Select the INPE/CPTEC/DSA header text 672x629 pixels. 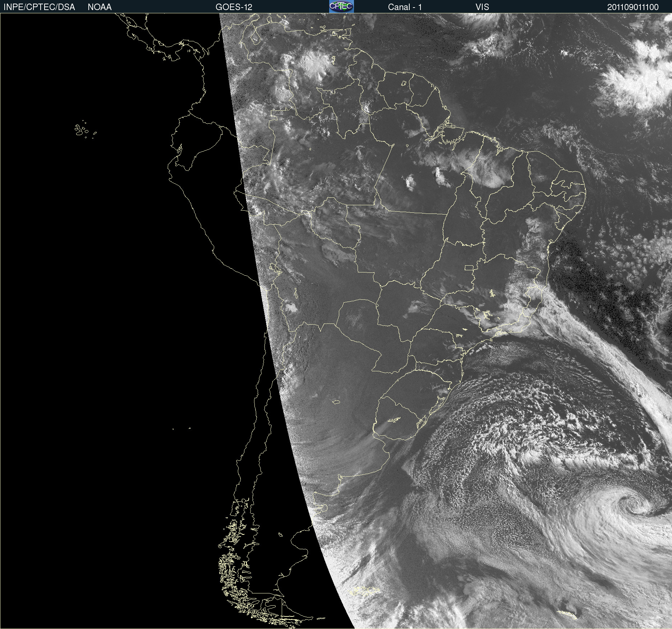point(39,7)
